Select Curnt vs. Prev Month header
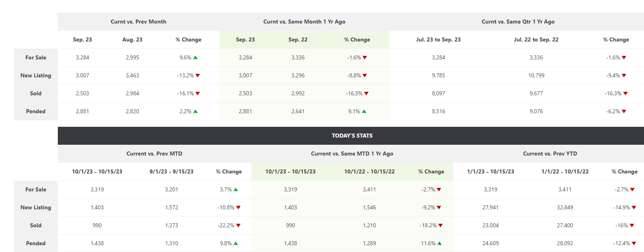This screenshot has width=644, height=252. (x=138, y=22)
